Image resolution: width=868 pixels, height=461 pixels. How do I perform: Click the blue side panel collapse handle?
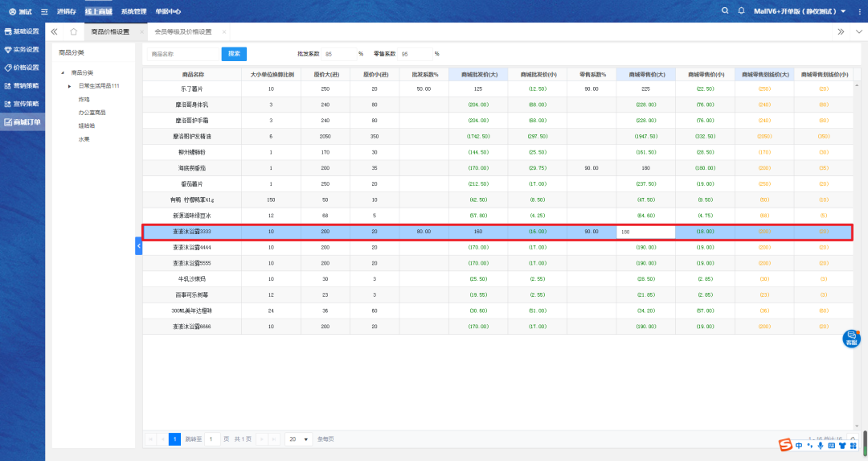pyautogui.click(x=138, y=247)
